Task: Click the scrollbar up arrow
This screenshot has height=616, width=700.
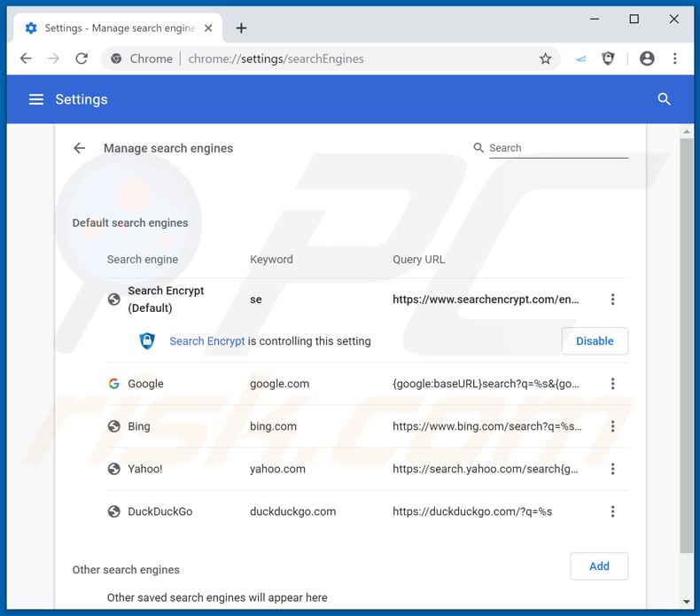Action: pyautogui.click(x=686, y=132)
